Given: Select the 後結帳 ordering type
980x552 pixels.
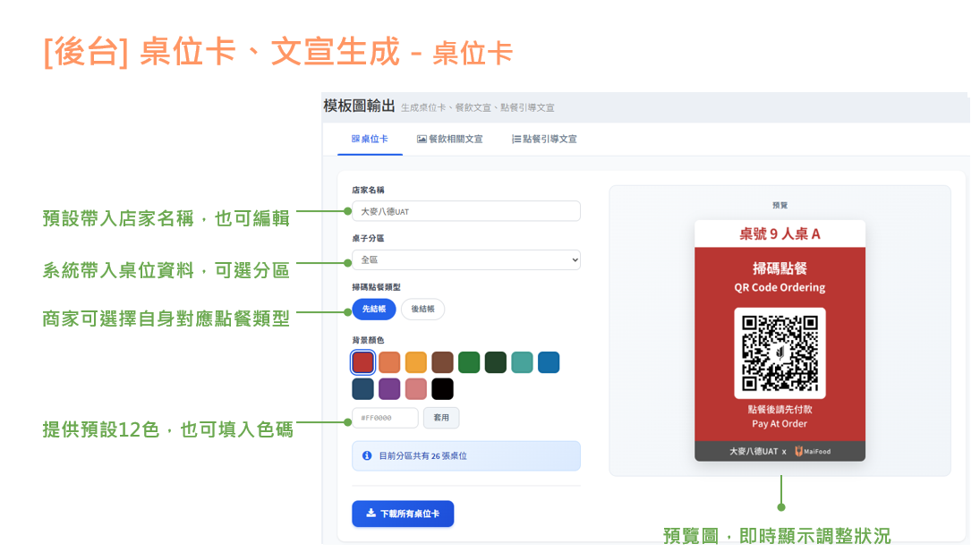Looking at the screenshot, I should point(422,310).
